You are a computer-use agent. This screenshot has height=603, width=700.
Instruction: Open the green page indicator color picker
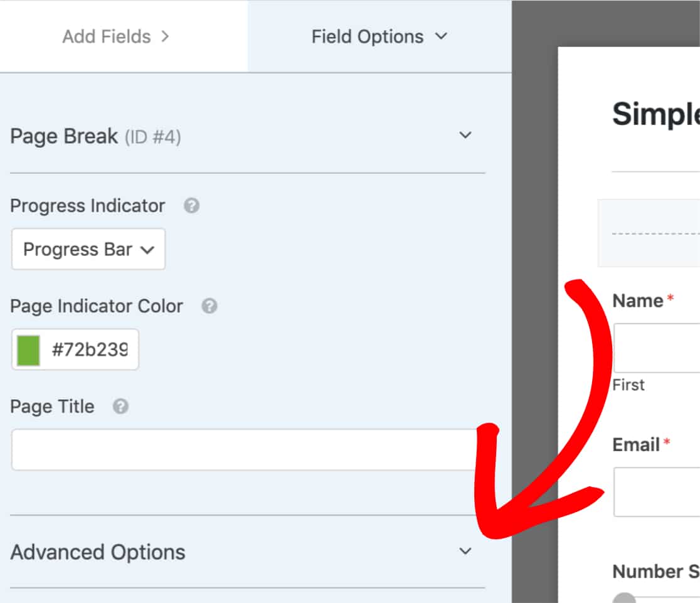(28, 349)
